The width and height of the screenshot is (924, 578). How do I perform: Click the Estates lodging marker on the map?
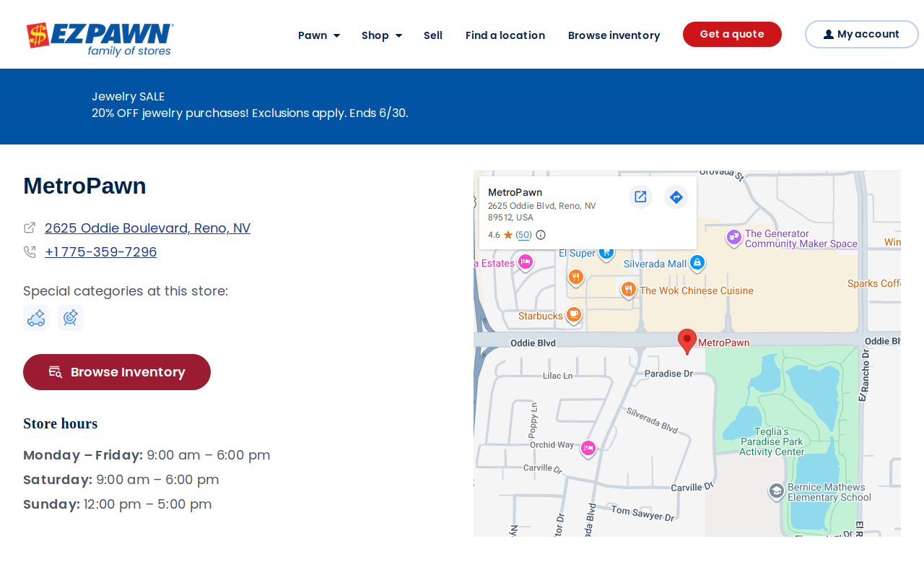tap(526, 262)
